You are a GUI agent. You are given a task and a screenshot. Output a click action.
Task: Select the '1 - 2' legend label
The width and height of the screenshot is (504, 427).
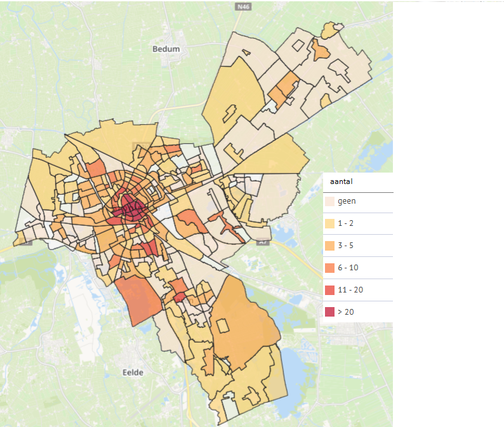345,223
